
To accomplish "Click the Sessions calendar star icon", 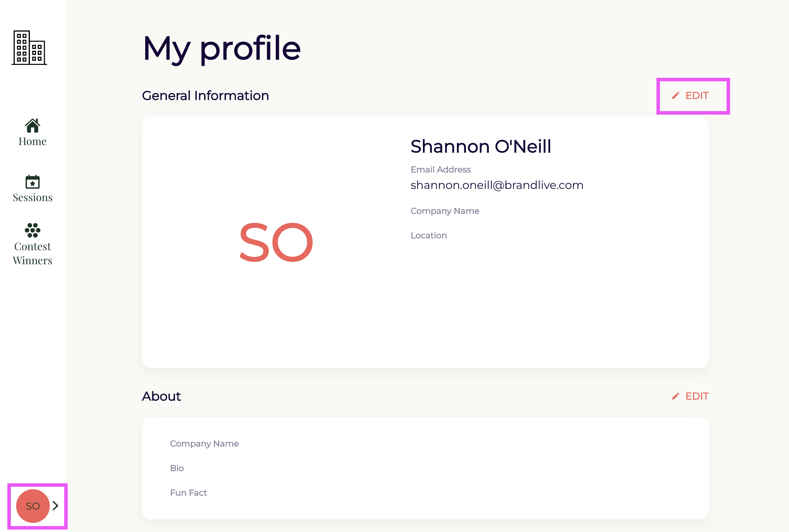I will pyautogui.click(x=33, y=182).
